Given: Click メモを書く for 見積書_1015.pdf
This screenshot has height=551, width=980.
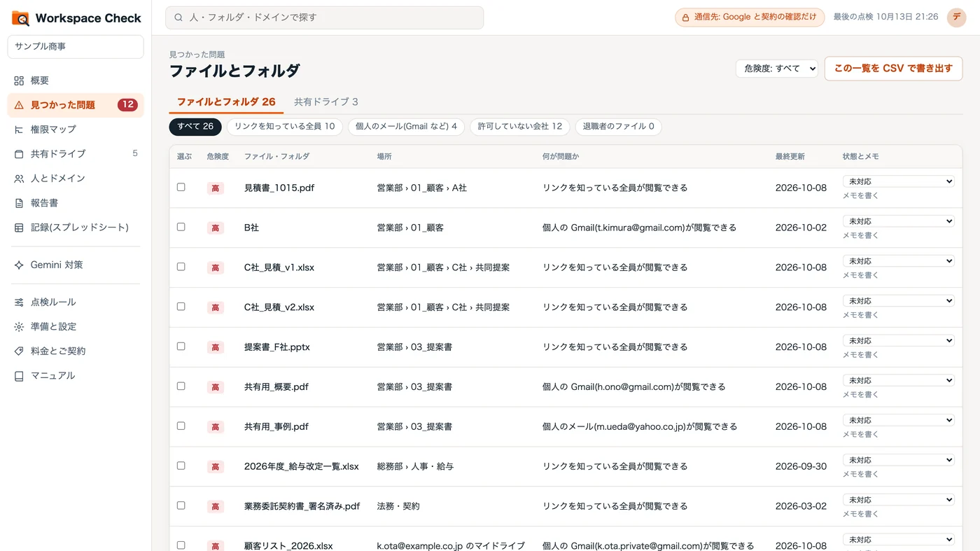Looking at the screenshot, I should (x=860, y=196).
